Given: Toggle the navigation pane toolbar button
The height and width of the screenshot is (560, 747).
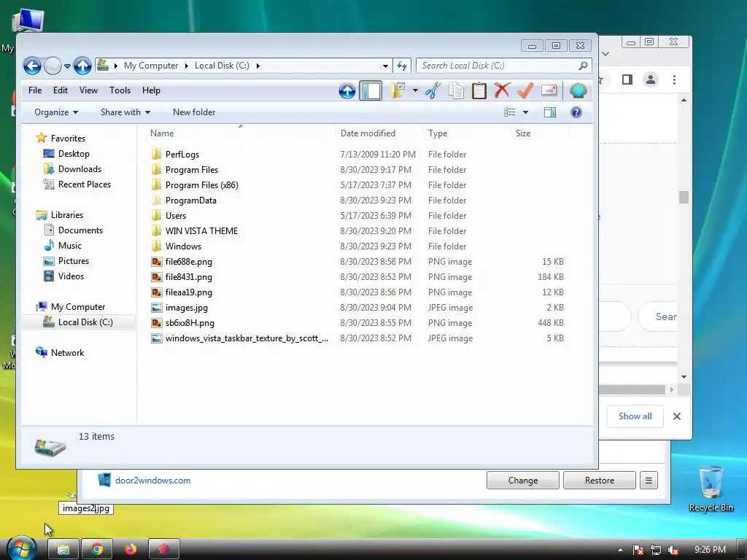Looking at the screenshot, I should pos(371,90).
